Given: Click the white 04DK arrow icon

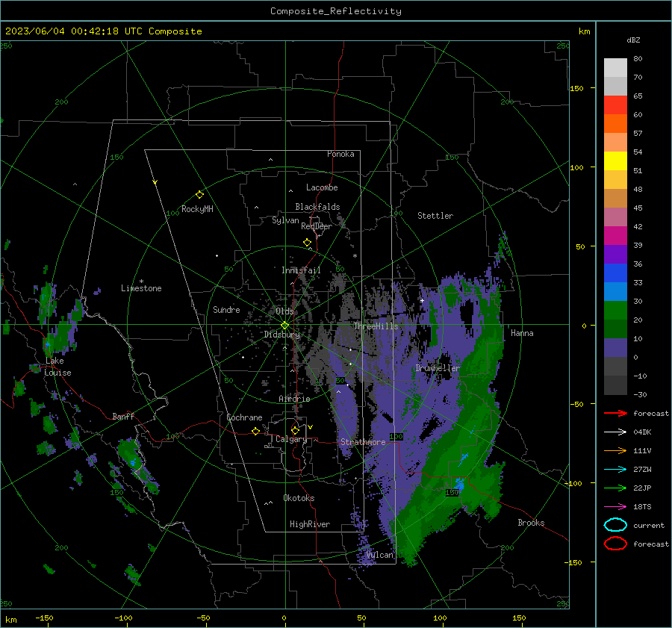Looking at the screenshot, I should pyautogui.click(x=615, y=432).
